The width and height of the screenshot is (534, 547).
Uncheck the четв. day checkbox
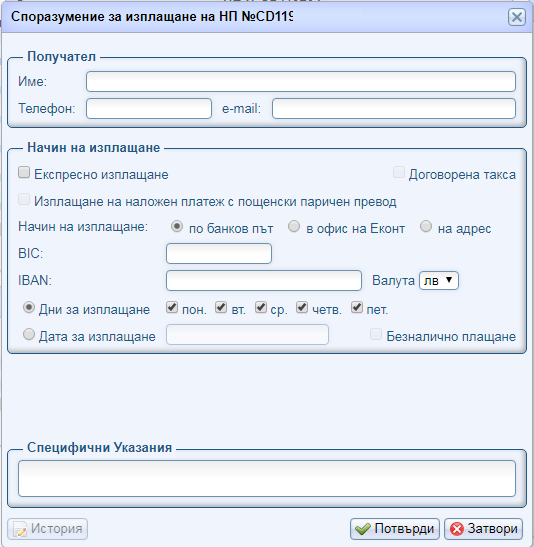pos(302,307)
